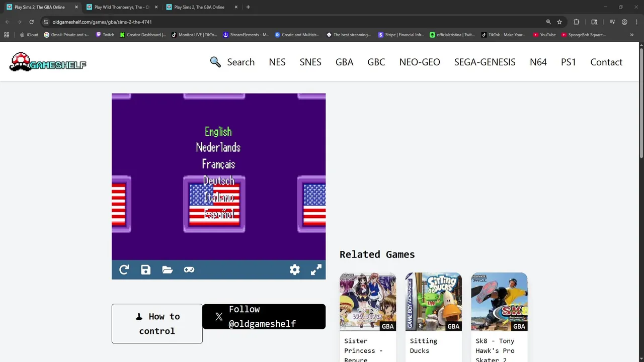Viewport: 644px width, 362px height.
Task: Switch to the third Play Sims 2 tab
Action: (201, 7)
